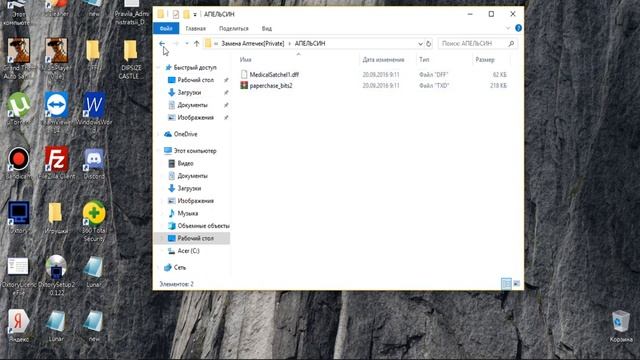Image resolution: width=640 pixels, height=360 pixels.
Task: Expand the OneDrive tree node
Action: pyautogui.click(x=159, y=134)
